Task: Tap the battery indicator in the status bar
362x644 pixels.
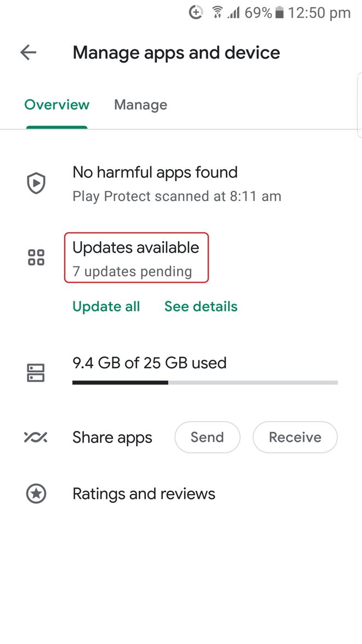Action: coord(281,12)
